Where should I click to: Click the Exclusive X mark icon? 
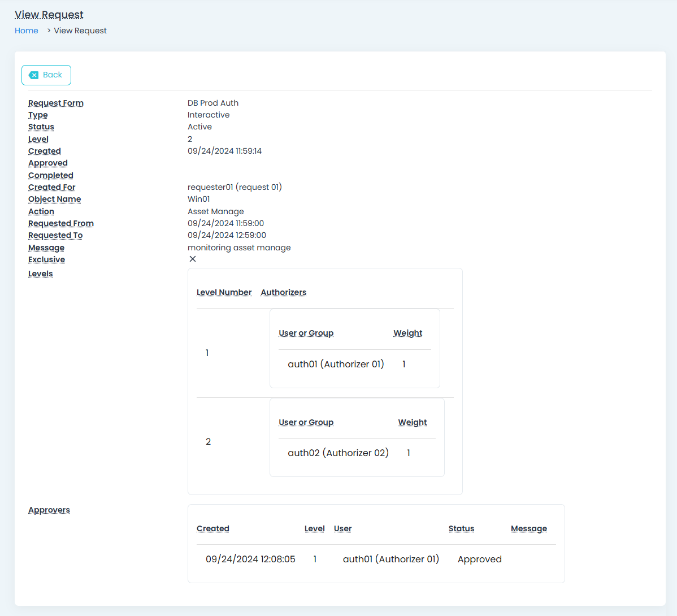pos(193,259)
